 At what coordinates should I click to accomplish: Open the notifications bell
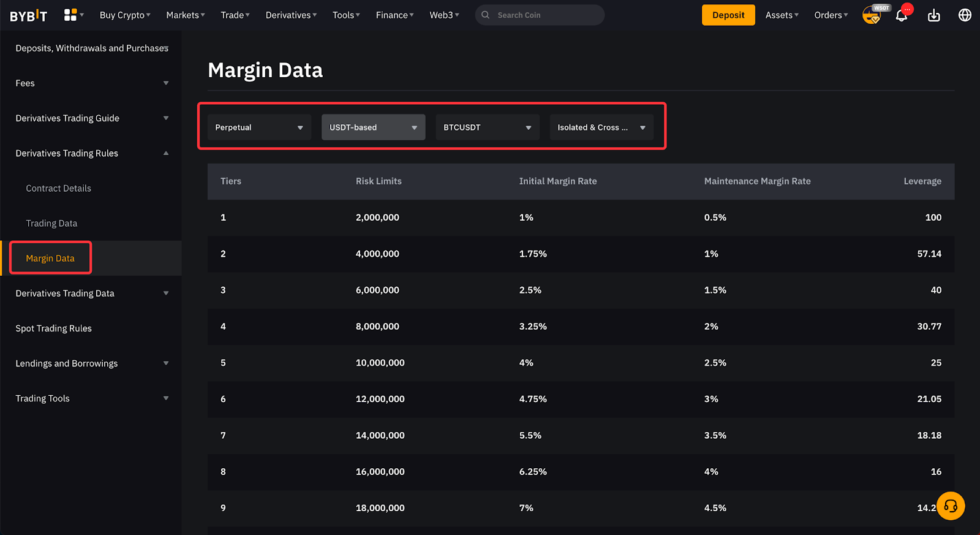pos(902,15)
